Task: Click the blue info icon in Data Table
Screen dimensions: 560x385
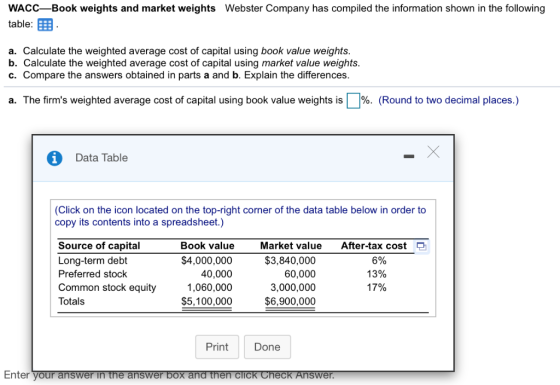Action: coord(54,158)
